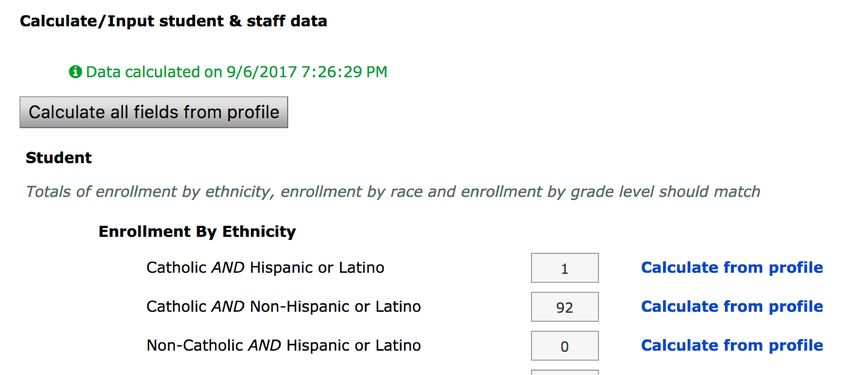The width and height of the screenshot is (850, 375).
Task: Click the Catholic AND Non-Hispanic or Latino label
Action: 284,307
